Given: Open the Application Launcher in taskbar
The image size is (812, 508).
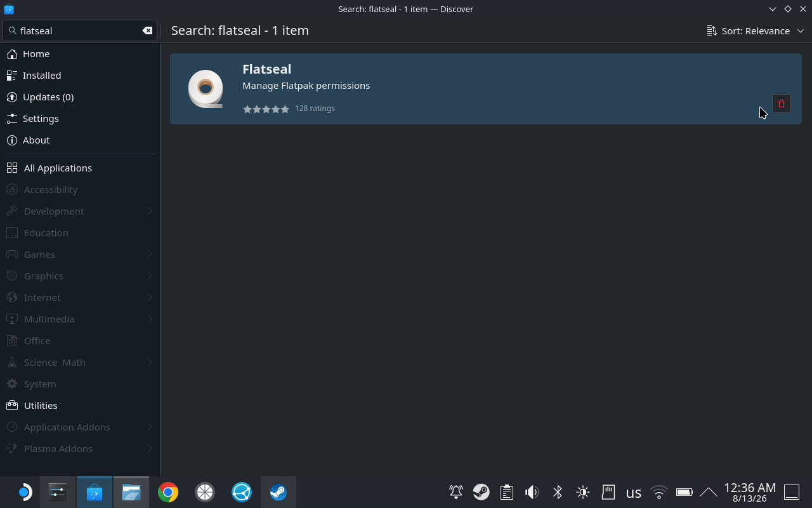Looking at the screenshot, I should 23,492.
